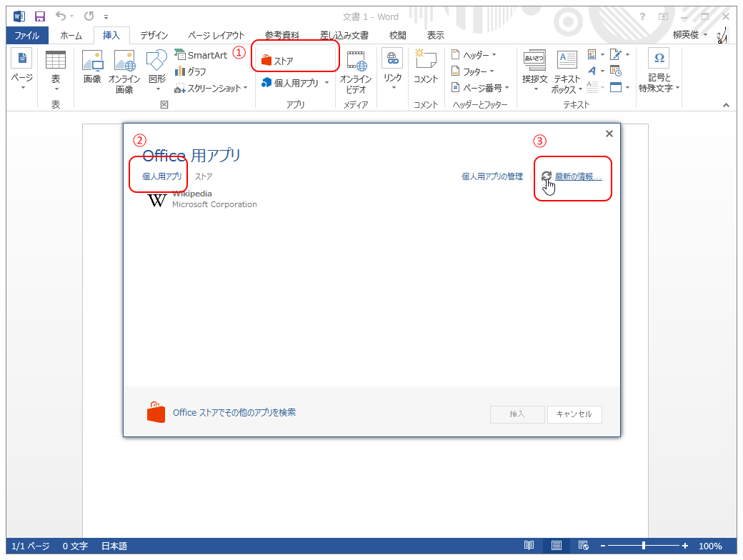Switch to Webレイアウト view in status bar
This screenshot has height=560, width=743.
coord(582,545)
